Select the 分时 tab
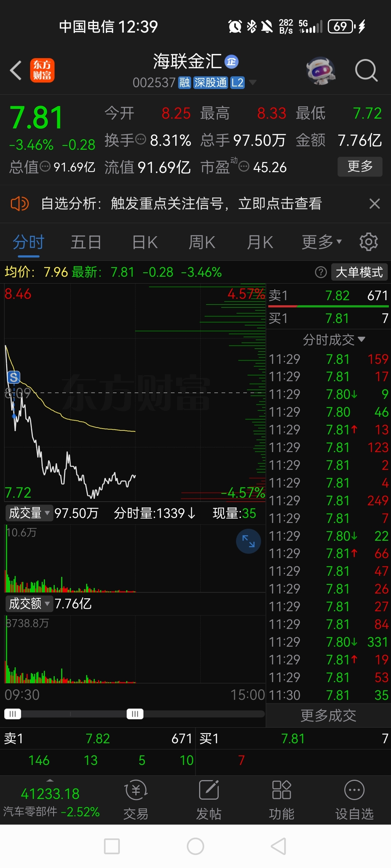391x868 pixels. tap(29, 242)
